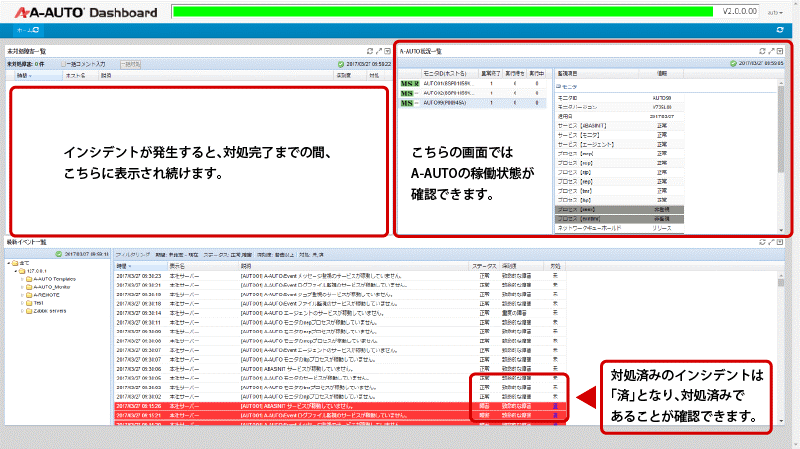This screenshot has width=800, height=449.
Task: Collapse the monitor section in details grid
Action: [x=558, y=87]
